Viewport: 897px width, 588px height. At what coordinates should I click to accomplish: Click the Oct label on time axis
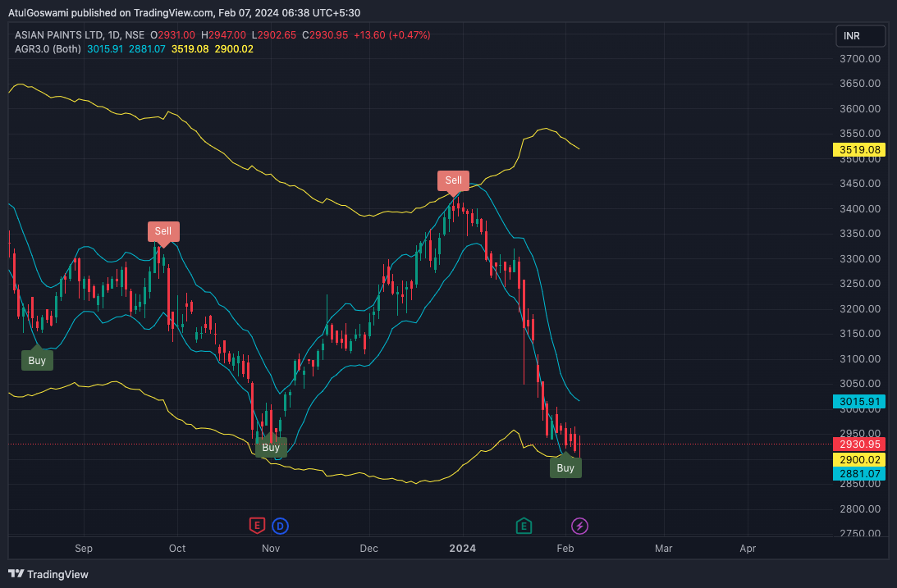pos(177,548)
